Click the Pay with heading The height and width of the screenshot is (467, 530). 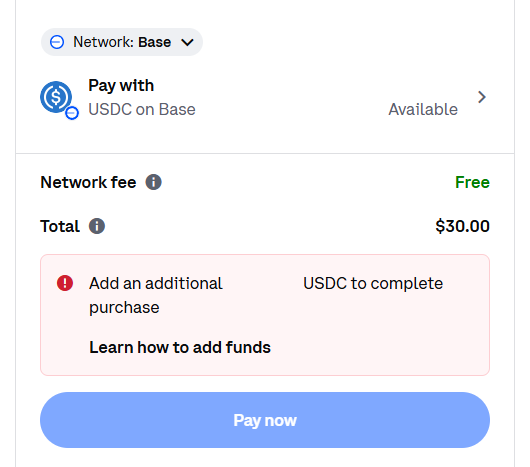pos(121,85)
